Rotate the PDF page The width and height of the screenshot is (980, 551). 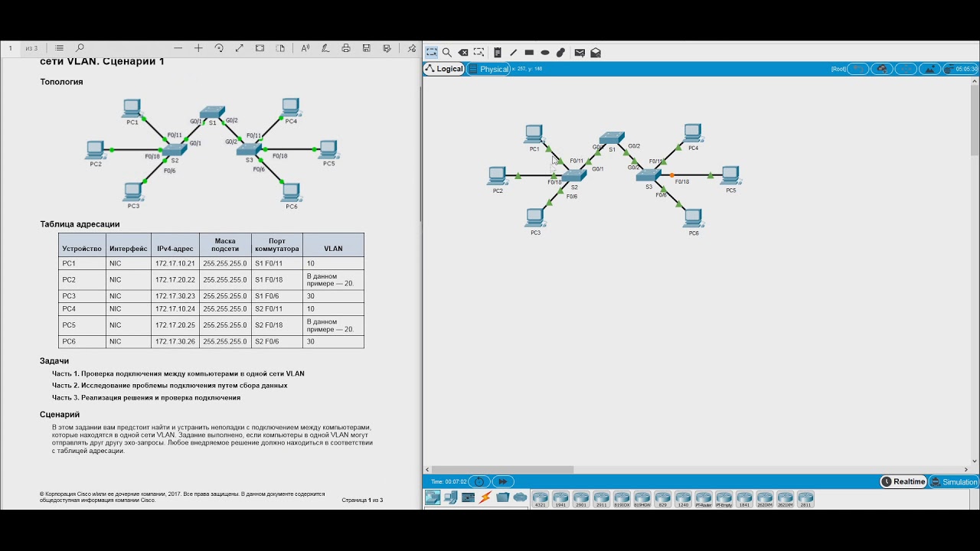(x=219, y=48)
